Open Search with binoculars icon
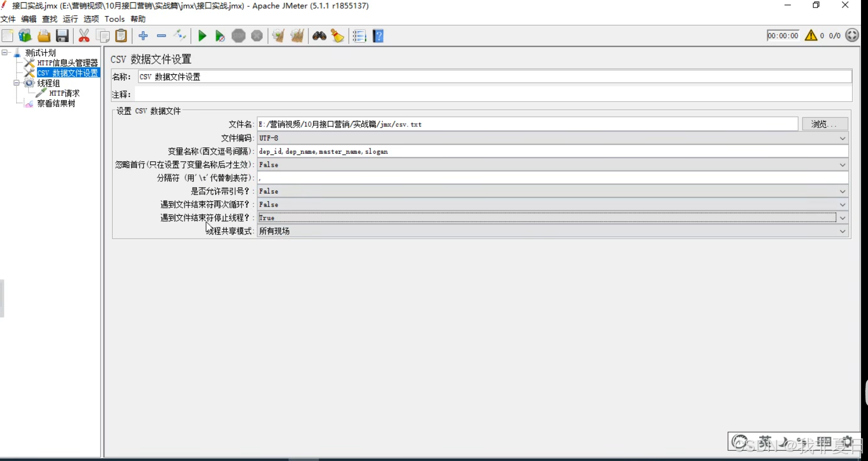Viewport: 868px width, 461px height. click(319, 36)
